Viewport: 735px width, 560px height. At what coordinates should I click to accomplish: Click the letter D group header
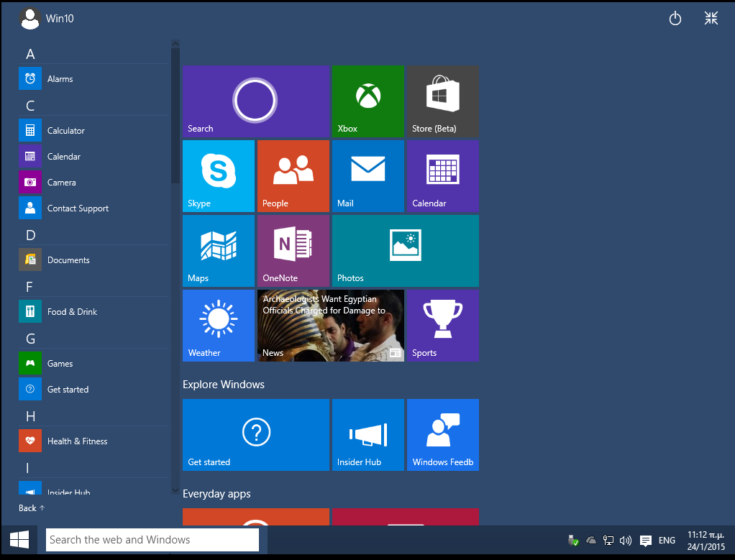coord(30,235)
